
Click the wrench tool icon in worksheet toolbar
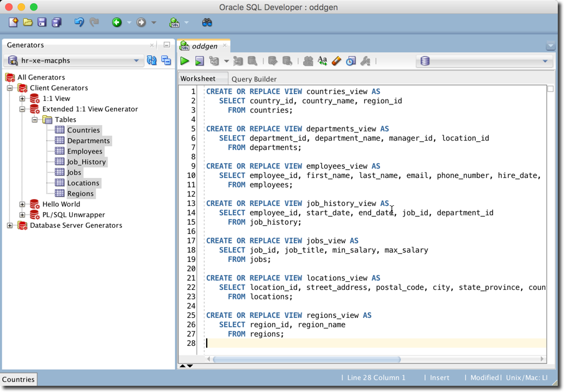(x=365, y=61)
